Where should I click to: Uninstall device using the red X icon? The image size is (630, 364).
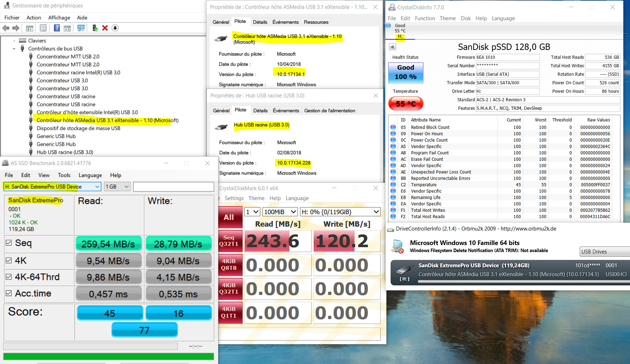tap(105, 28)
